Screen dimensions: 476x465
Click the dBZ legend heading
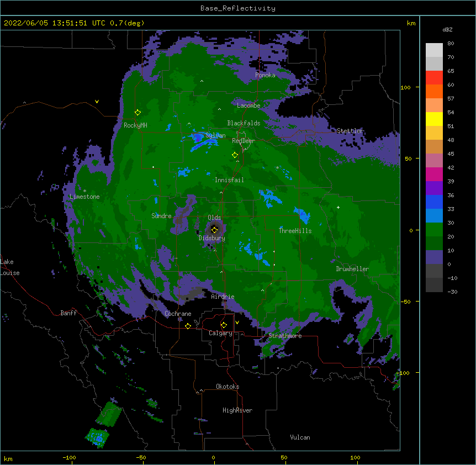coord(447,29)
